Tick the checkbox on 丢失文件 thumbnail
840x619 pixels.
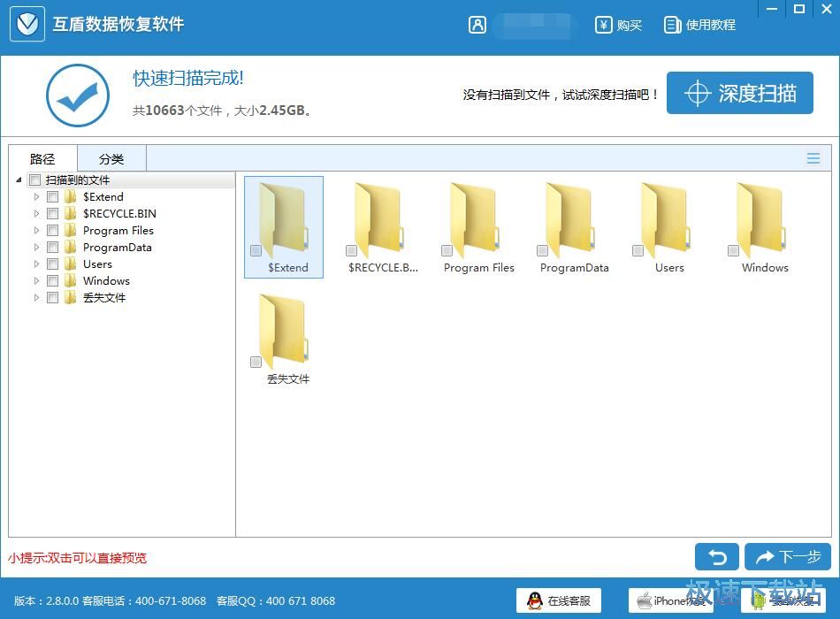click(x=256, y=362)
